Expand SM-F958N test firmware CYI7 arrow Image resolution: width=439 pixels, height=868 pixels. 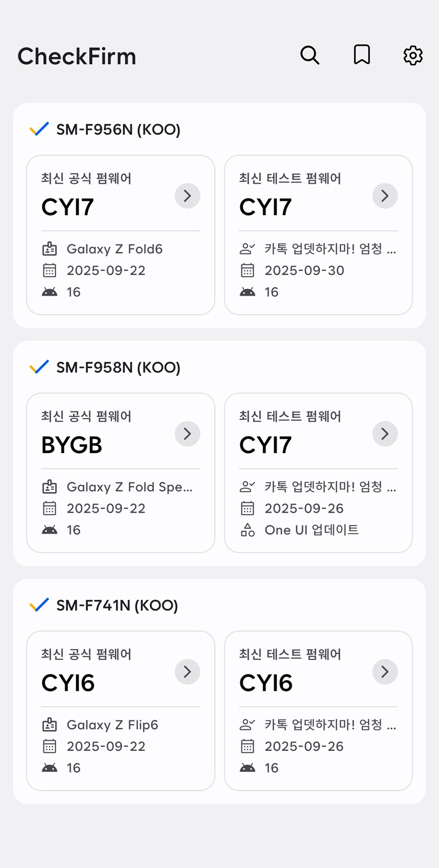point(385,434)
